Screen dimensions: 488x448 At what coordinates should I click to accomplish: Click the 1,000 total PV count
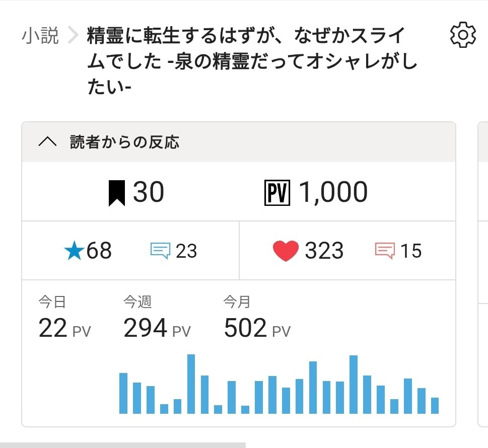pos(333,193)
